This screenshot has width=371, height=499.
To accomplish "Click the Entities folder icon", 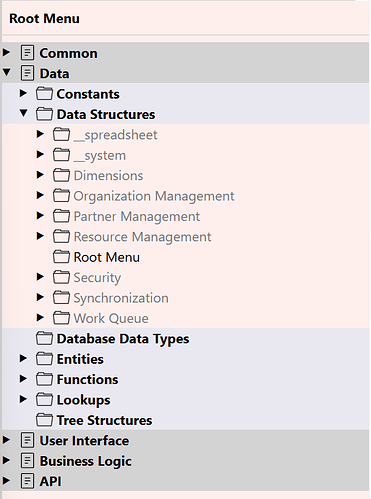I will [44, 359].
